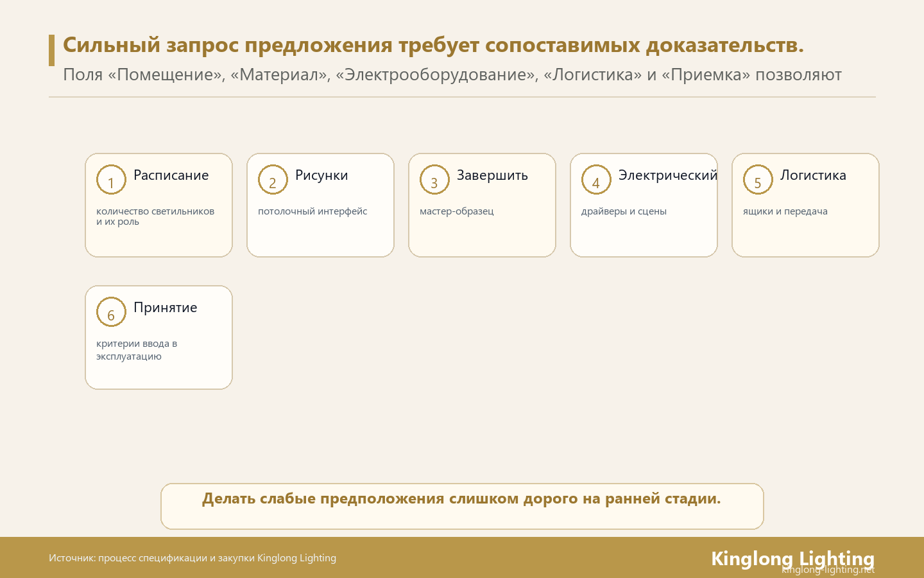Click text «мастер-образец»
This screenshot has height=578, width=924.
(x=457, y=211)
